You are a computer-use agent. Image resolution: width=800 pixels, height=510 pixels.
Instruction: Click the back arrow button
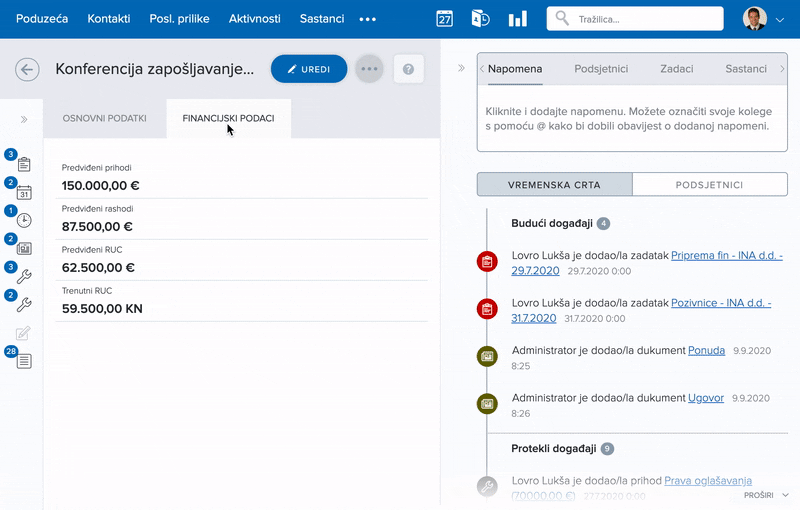(x=27, y=69)
